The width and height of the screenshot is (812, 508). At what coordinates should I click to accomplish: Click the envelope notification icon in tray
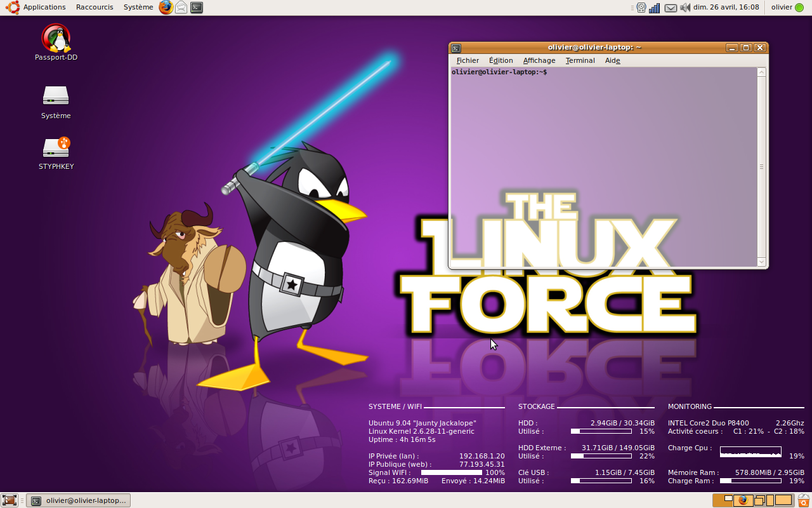[x=671, y=8]
